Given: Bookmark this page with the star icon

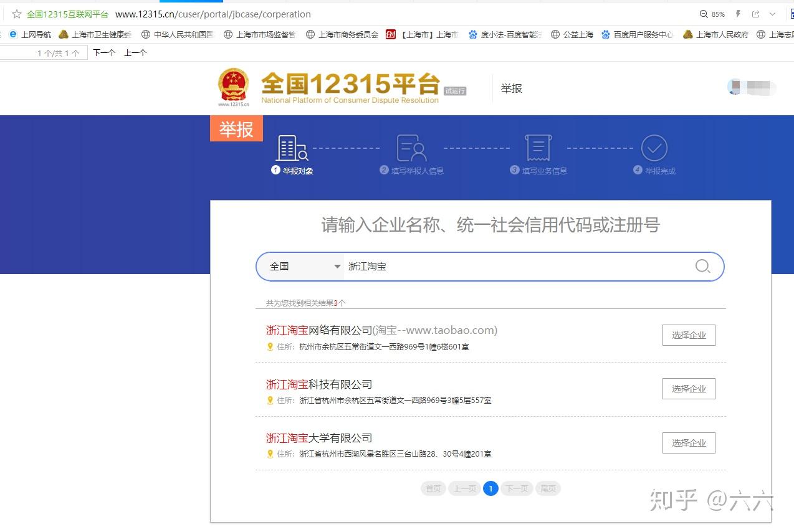Looking at the screenshot, I should click(17, 14).
